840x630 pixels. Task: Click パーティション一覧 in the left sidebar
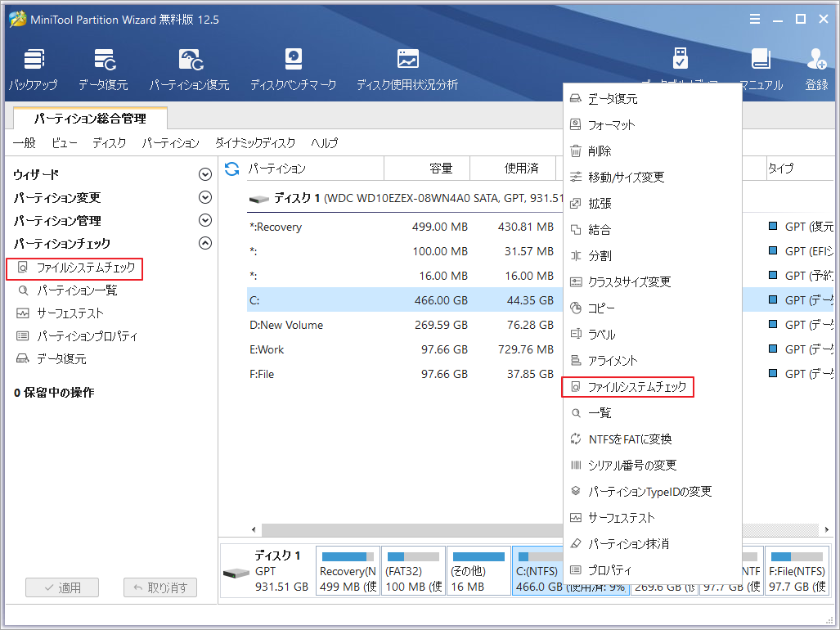pyautogui.click(x=67, y=291)
